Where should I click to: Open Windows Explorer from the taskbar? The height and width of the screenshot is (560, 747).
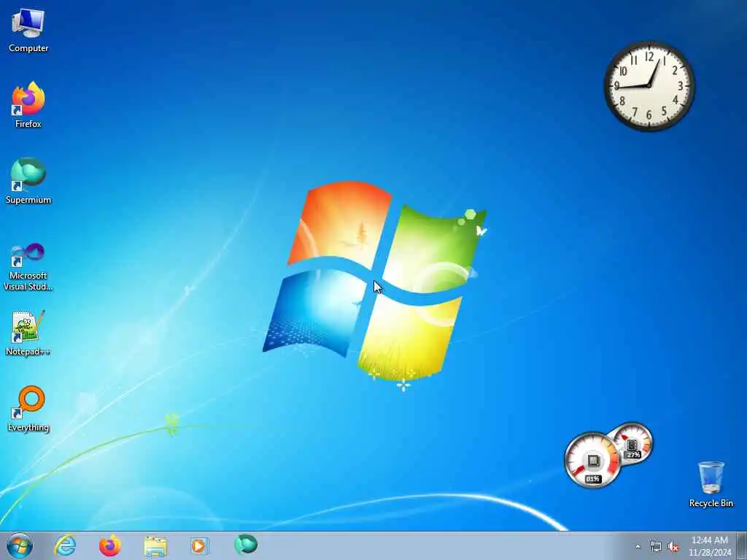[x=155, y=546]
